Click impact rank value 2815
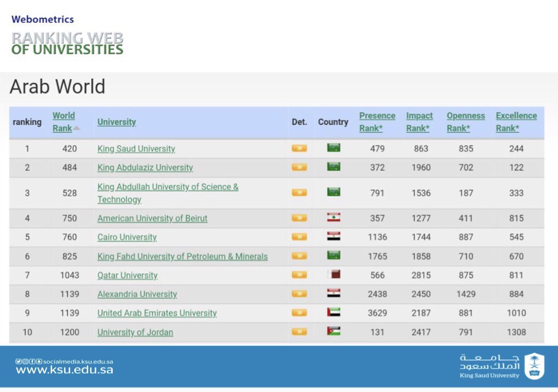This screenshot has height=392, width=558. tap(421, 276)
